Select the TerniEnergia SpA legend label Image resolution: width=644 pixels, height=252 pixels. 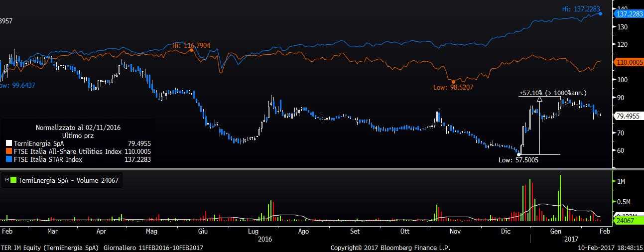[x=39, y=144]
